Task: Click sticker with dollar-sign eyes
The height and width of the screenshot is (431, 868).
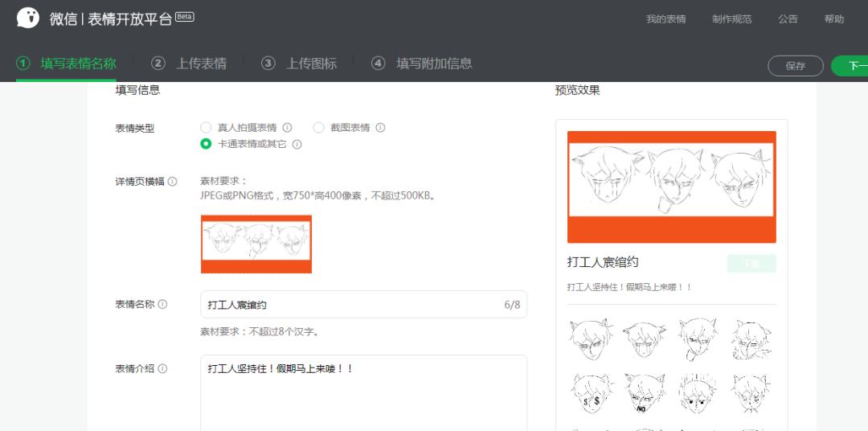Action: (592, 392)
